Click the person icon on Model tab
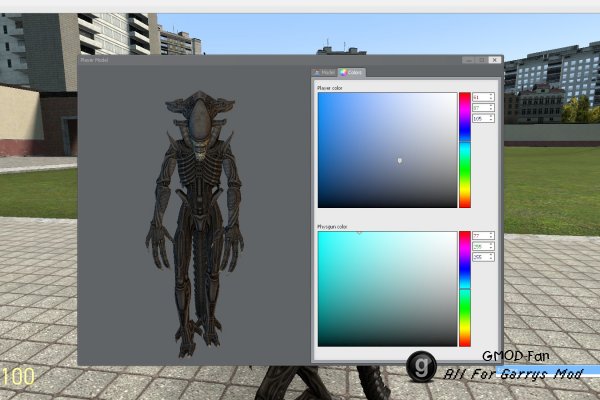Screen dimensions: 600x400 (317, 72)
